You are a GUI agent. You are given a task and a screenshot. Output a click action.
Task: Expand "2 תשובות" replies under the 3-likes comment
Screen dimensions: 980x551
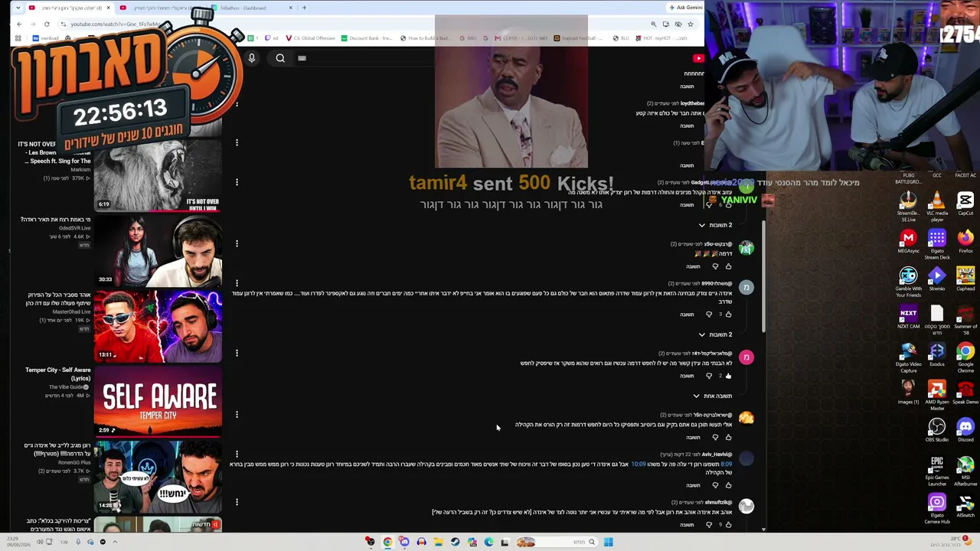(x=715, y=334)
